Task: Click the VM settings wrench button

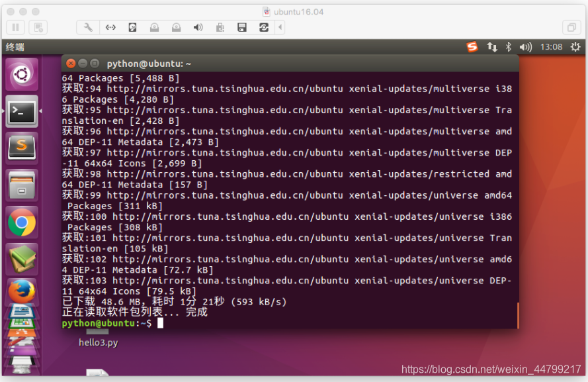Action: [87, 27]
